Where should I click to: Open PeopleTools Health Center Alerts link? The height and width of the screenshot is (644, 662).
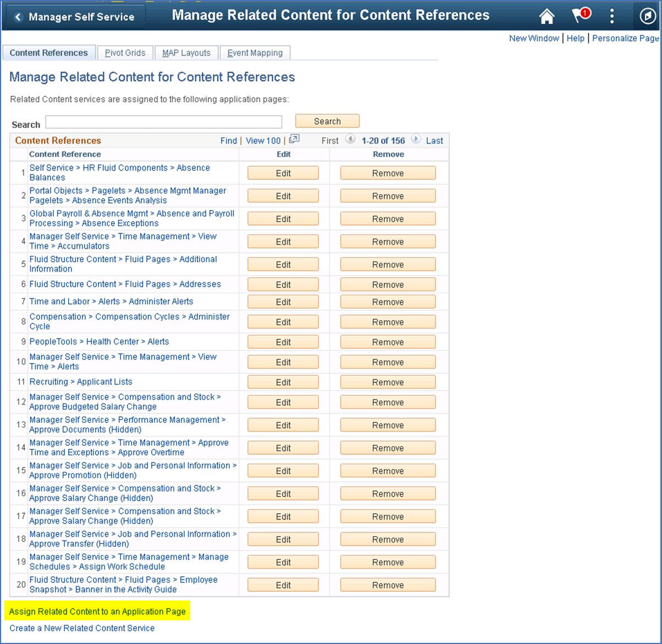pyautogui.click(x=99, y=342)
